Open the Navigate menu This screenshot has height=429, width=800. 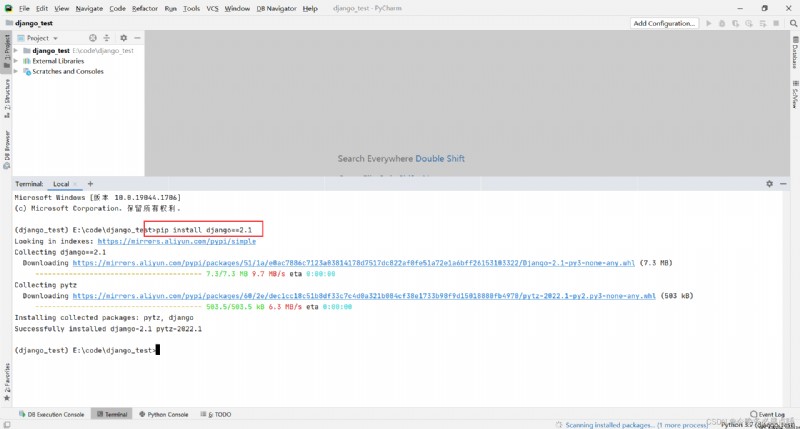(x=89, y=9)
